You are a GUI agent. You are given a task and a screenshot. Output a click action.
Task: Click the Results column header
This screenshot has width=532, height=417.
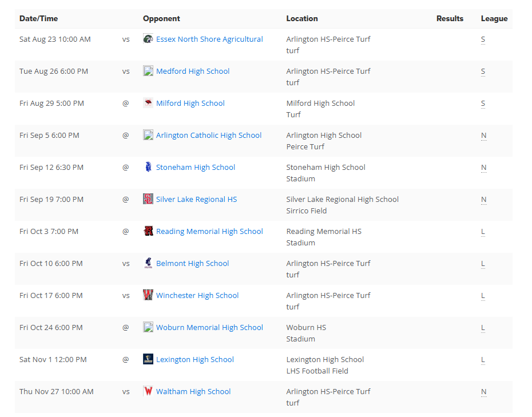click(x=450, y=19)
